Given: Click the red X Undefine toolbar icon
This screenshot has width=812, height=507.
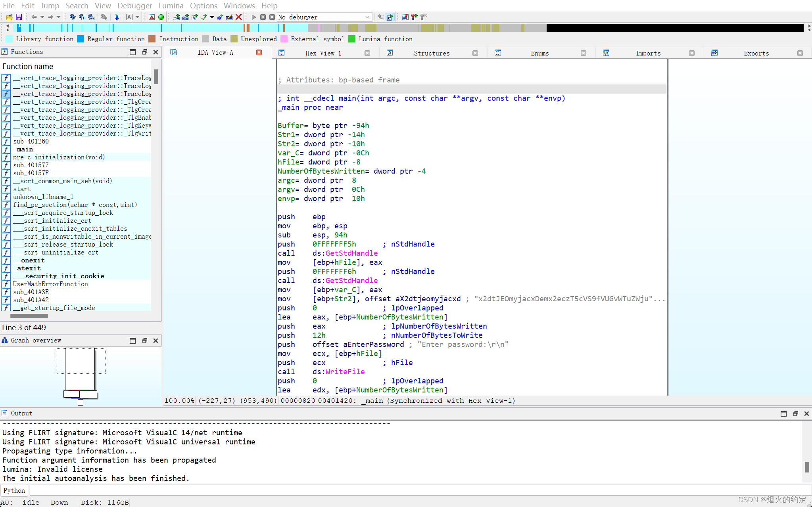Looking at the screenshot, I should click(x=238, y=17).
